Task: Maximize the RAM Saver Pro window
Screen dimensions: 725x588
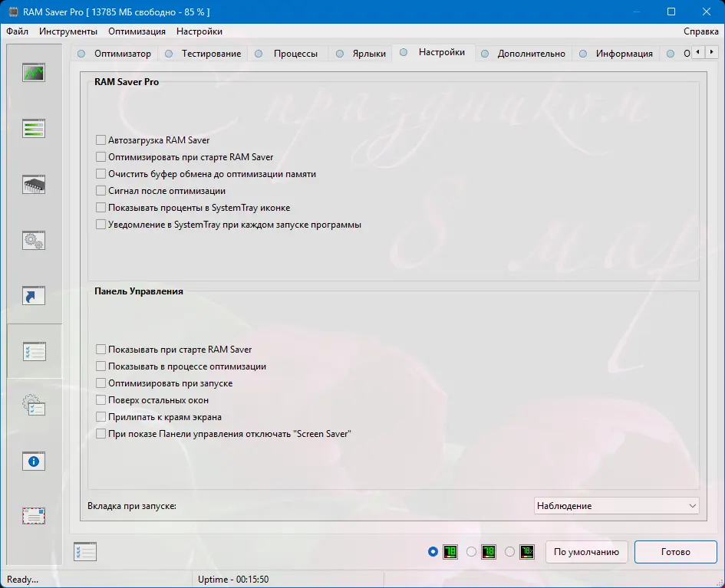Action: click(671, 12)
